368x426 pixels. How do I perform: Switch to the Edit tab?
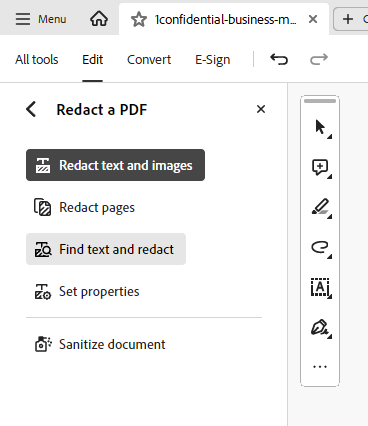point(93,60)
